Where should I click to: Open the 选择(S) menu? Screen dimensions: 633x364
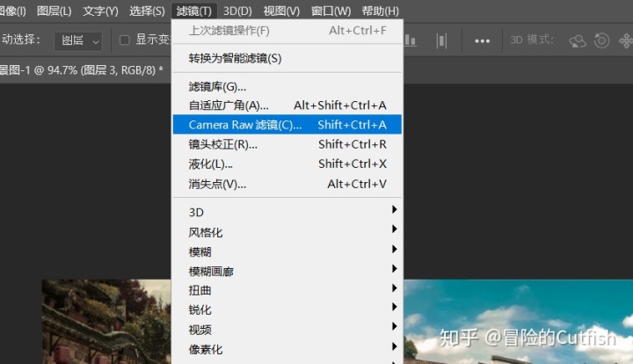pos(147,11)
